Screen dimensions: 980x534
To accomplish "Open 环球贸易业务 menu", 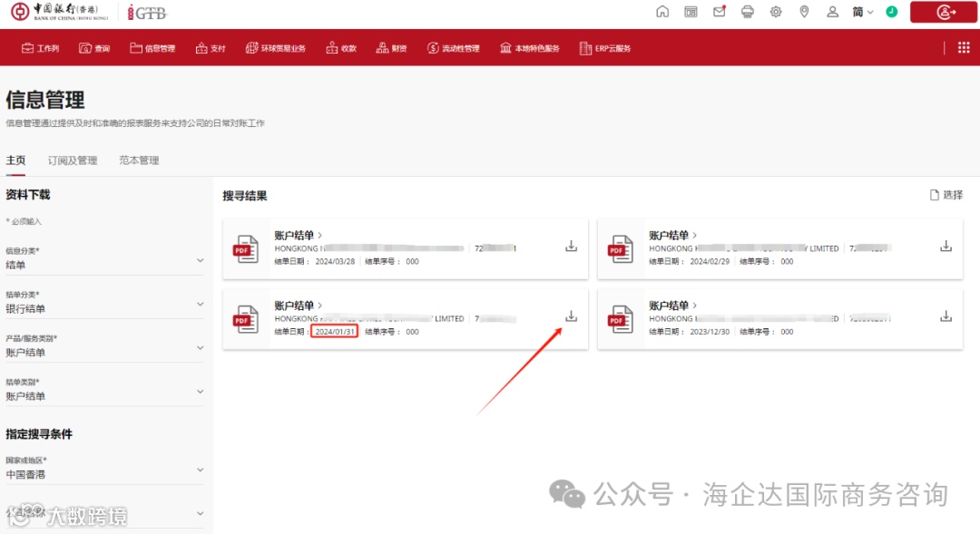I will tap(276, 48).
